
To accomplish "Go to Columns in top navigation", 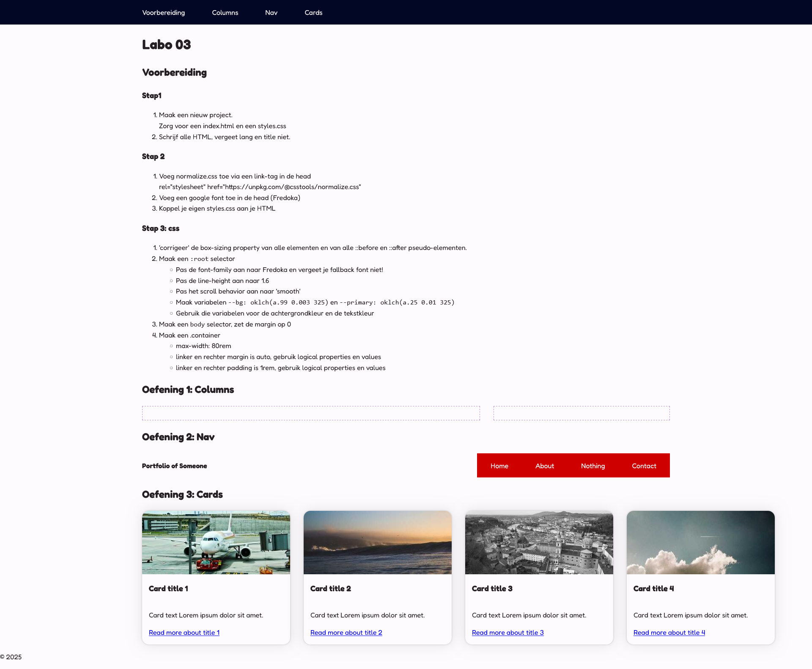I will pos(225,13).
